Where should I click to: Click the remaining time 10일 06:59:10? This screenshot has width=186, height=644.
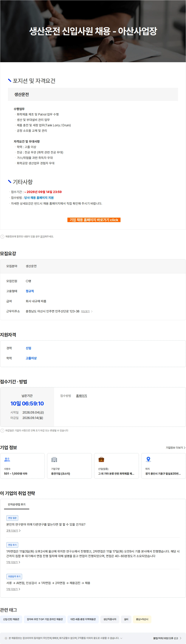pos(27,403)
